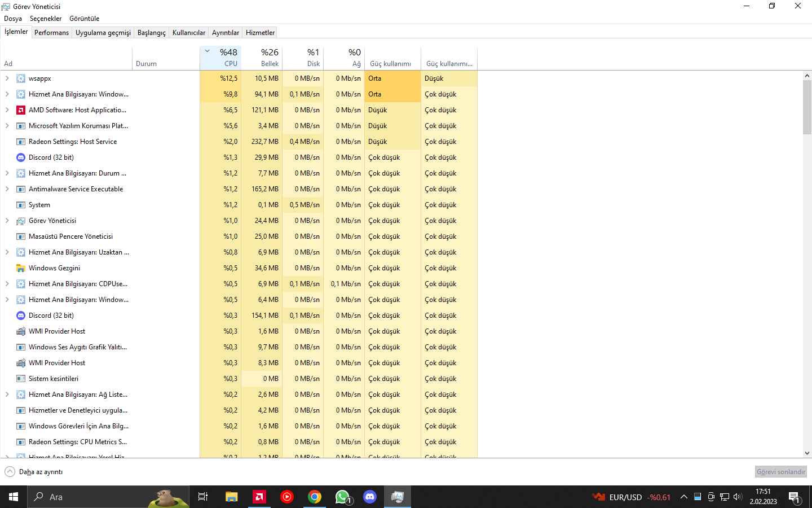Click the Görevi sonlandır button
The image size is (812, 508).
pos(781,472)
